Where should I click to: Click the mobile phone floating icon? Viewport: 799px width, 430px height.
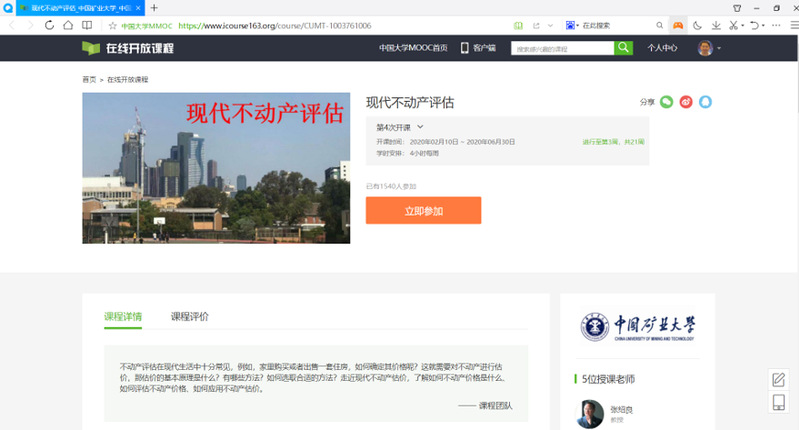[778, 403]
